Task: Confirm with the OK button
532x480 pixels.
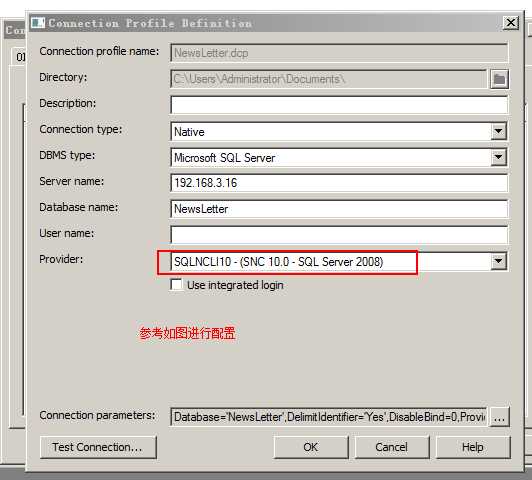Action: [311, 447]
